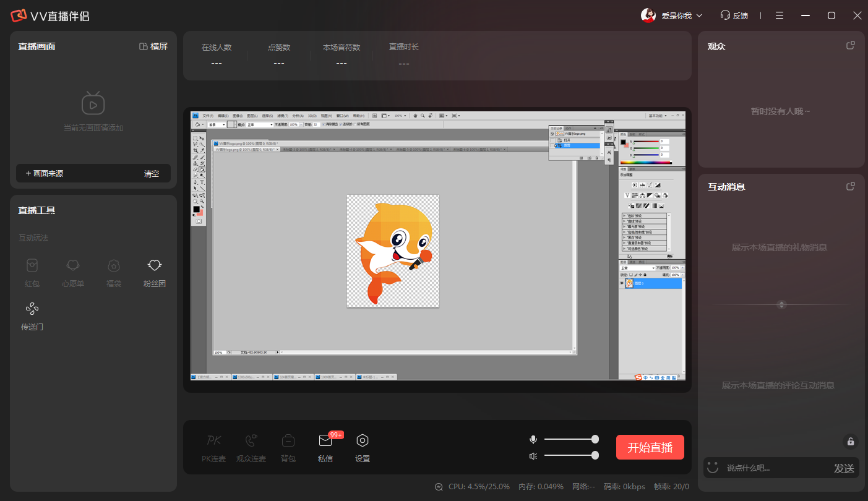The width and height of the screenshot is (868, 501).
Task: Open the hamburger main menu
Action: pyautogui.click(x=780, y=15)
